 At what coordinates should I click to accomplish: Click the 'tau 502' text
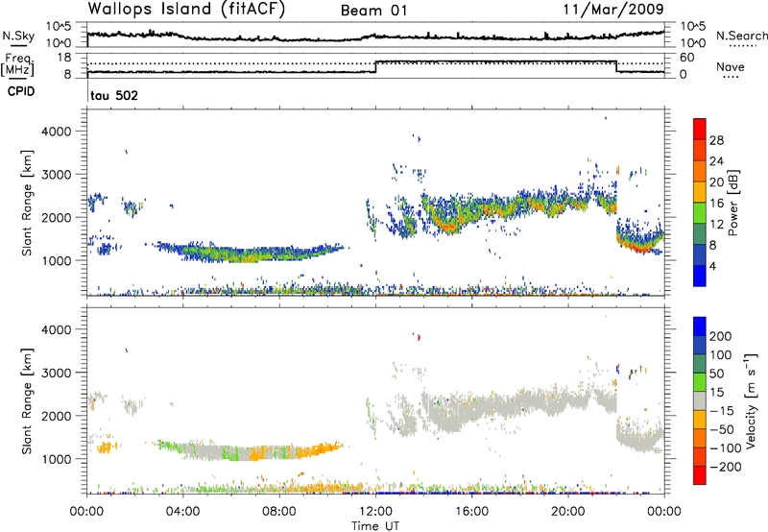pyautogui.click(x=114, y=95)
